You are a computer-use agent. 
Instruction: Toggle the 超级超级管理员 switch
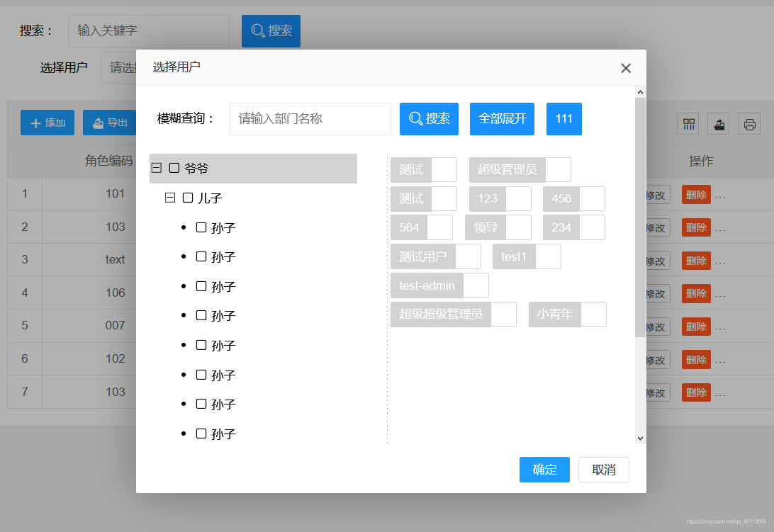[x=454, y=315]
